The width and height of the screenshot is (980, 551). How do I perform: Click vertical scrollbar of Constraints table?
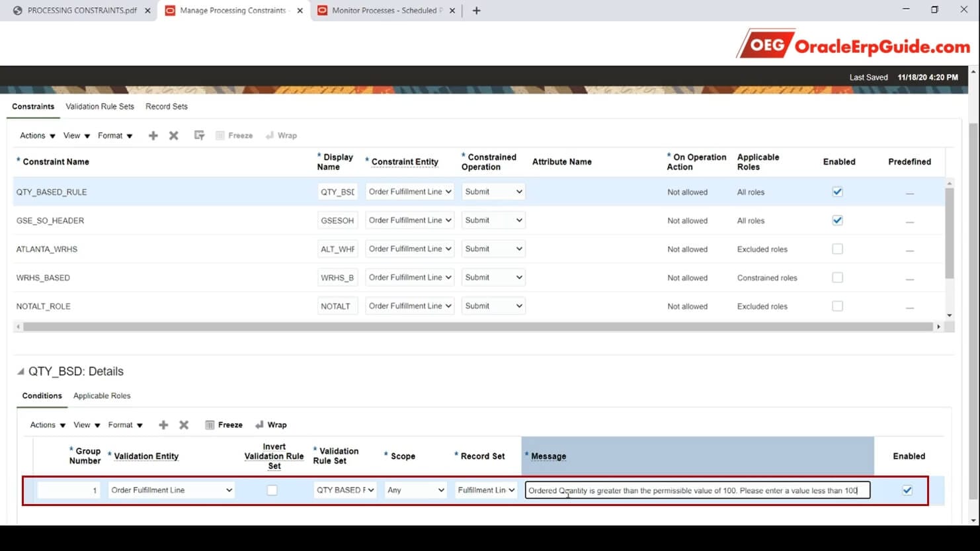click(x=950, y=233)
